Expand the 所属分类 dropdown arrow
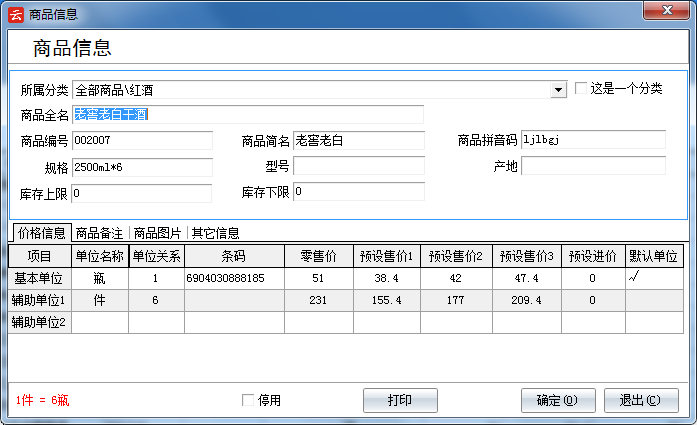The width and height of the screenshot is (697, 425). click(x=559, y=90)
